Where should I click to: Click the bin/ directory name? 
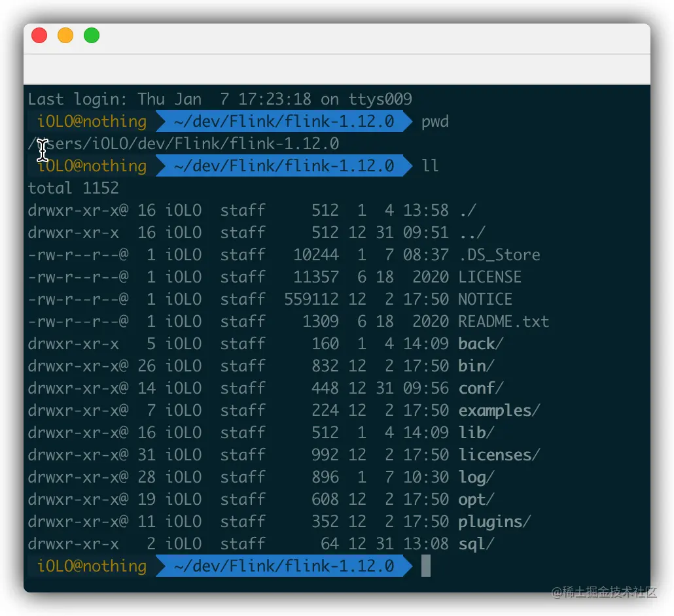[x=476, y=366]
